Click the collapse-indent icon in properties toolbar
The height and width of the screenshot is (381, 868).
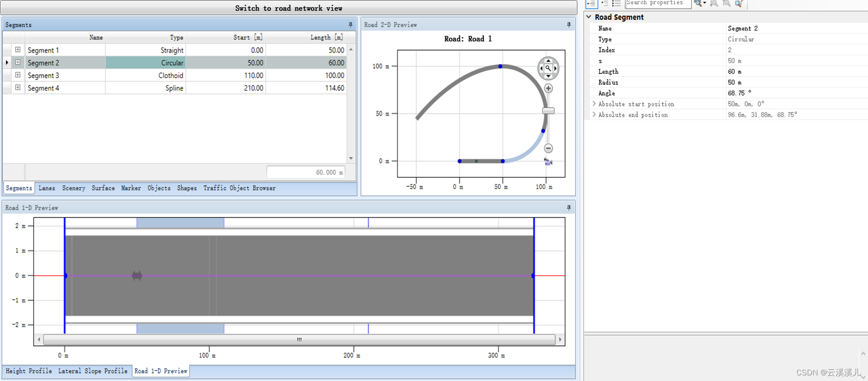(604, 3)
